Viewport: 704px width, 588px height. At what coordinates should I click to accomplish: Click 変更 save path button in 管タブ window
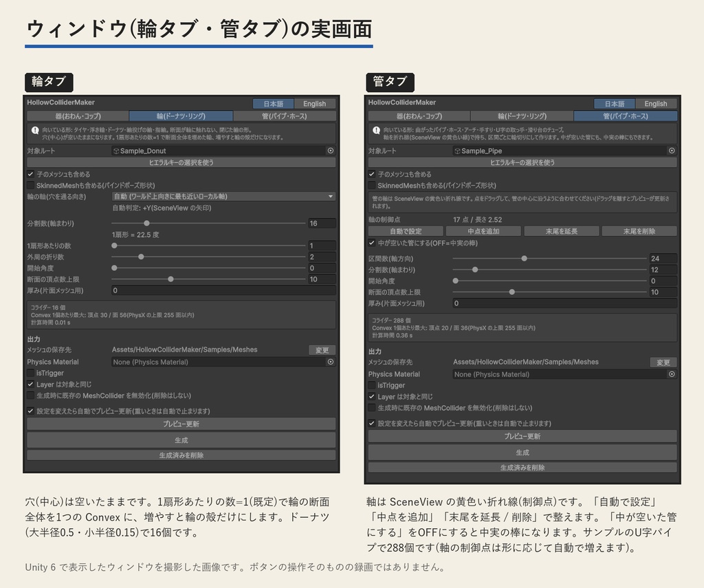click(663, 362)
